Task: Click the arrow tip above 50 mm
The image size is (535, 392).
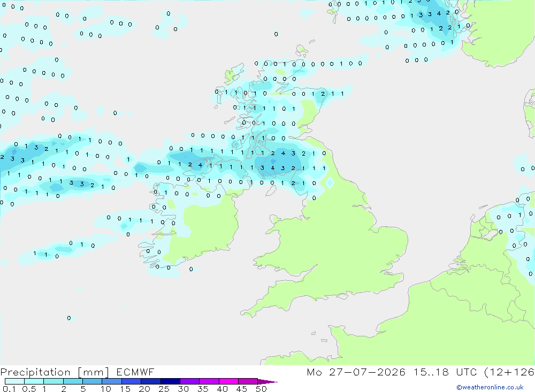Action: (267, 382)
